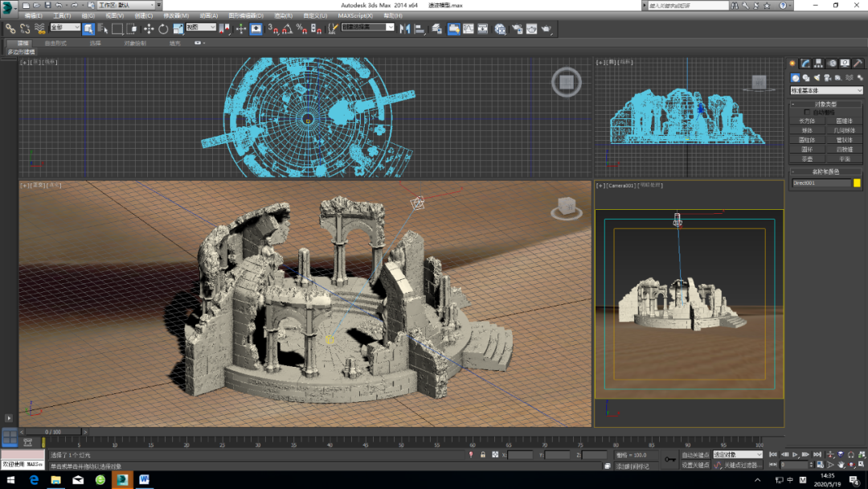Toggle the selection lock padlock
The image size is (868, 489).
(483, 454)
